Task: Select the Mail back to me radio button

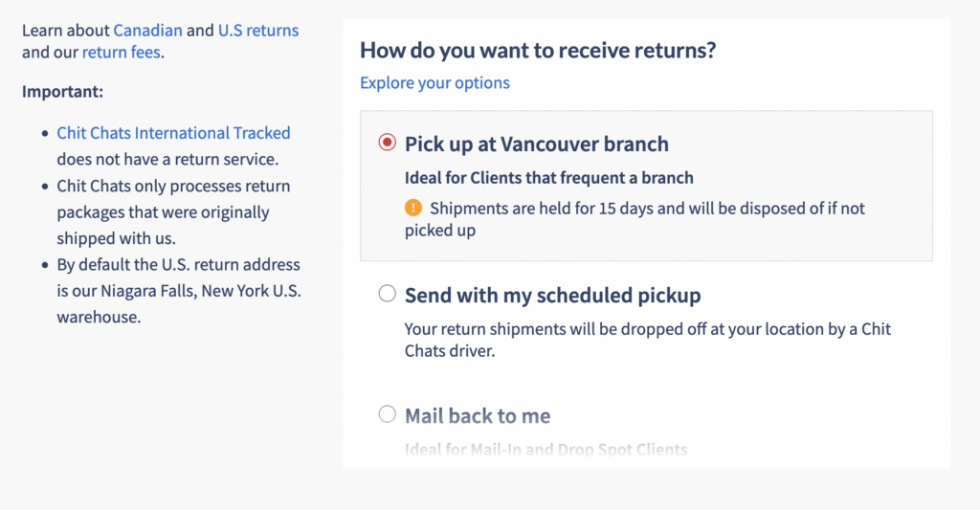Action: coord(388,413)
